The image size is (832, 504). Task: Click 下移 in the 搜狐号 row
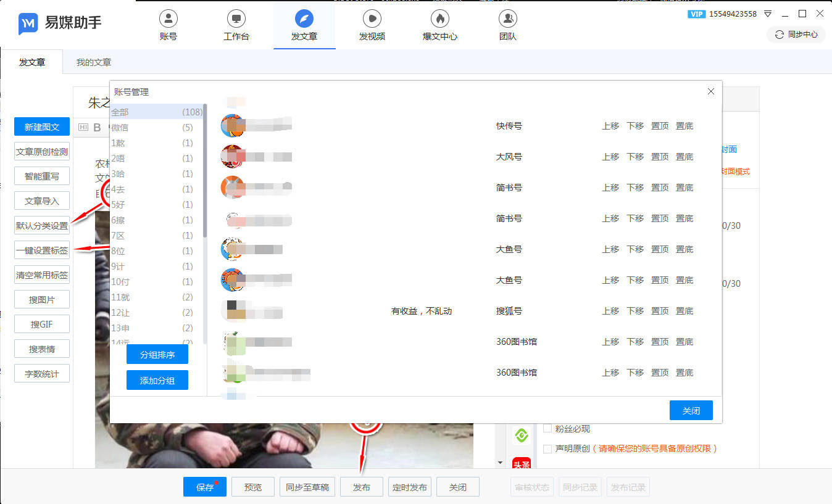click(x=635, y=310)
